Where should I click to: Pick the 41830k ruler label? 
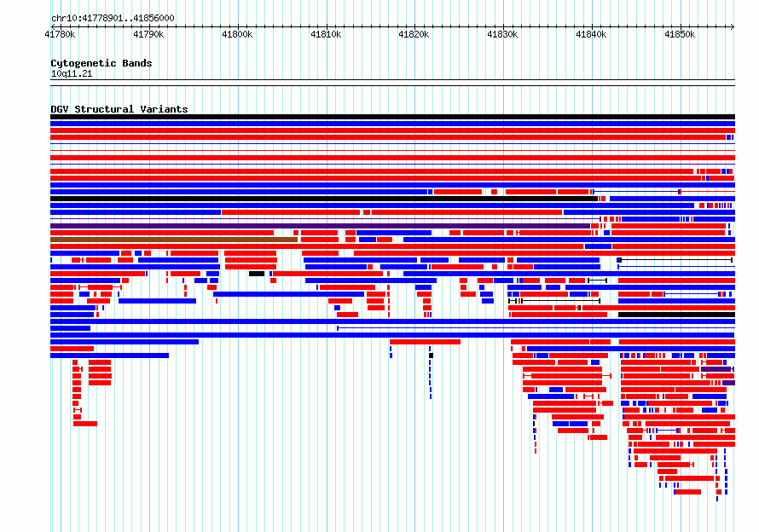coord(502,34)
